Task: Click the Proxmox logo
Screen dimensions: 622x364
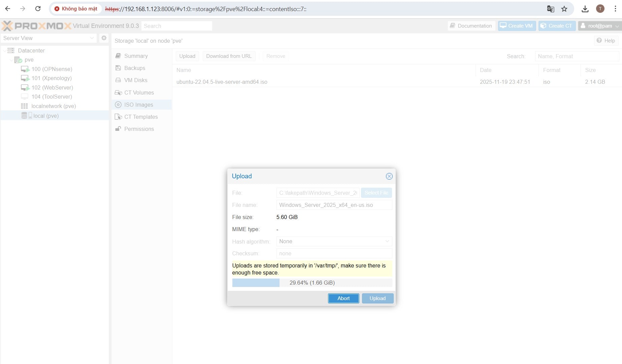Action: coord(36,26)
